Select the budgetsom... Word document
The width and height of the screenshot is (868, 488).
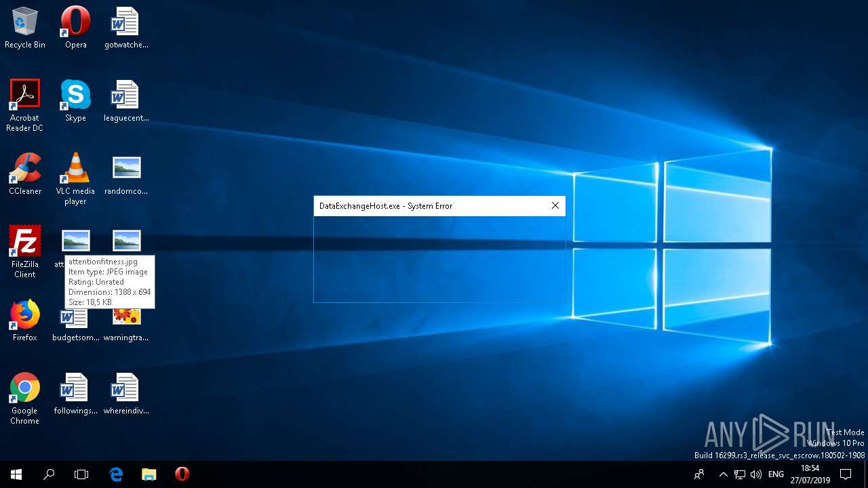(75, 324)
